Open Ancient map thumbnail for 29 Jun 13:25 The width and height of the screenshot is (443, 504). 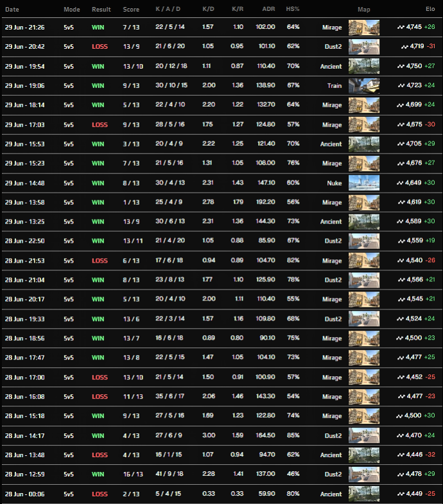point(364,222)
